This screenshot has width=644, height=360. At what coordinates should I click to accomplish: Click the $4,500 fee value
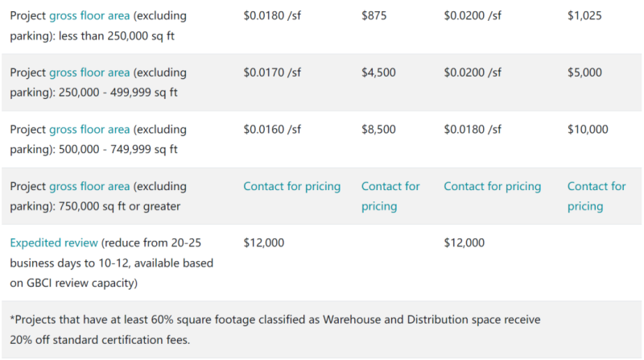point(378,72)
